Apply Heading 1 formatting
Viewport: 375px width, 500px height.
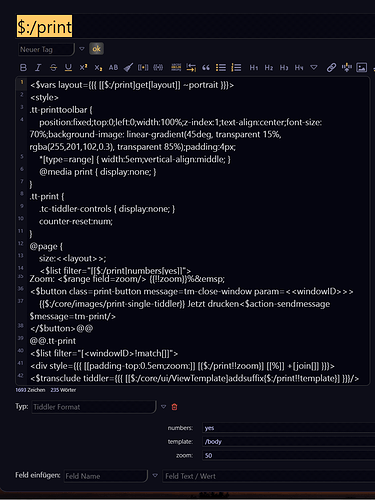click(254, 68)
